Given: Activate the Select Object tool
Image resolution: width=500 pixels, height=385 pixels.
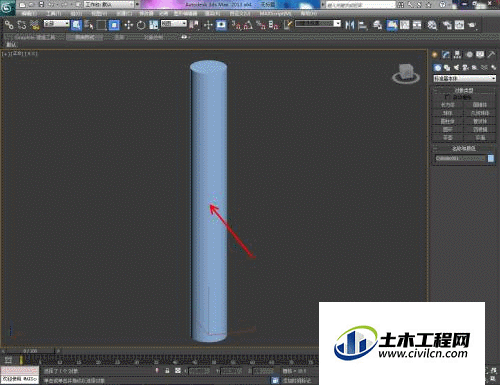Looking at the screenshot, I should pos(76,25).
